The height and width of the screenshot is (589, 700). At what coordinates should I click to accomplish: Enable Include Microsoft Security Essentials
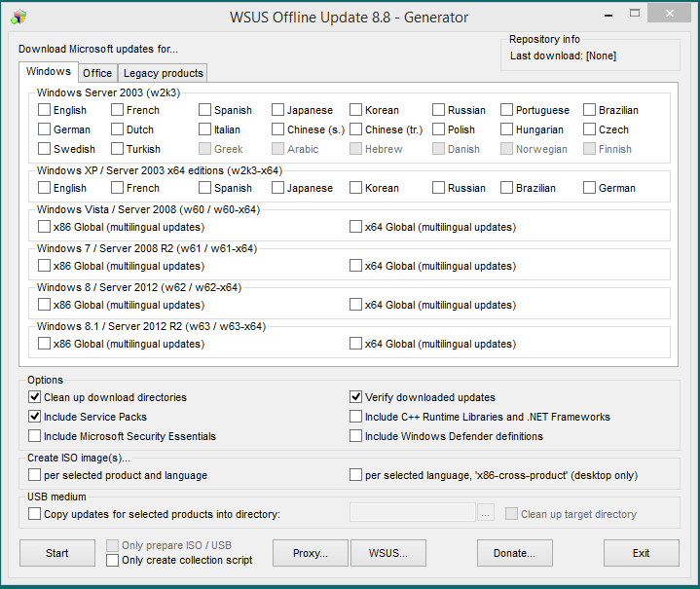[34, 436]
